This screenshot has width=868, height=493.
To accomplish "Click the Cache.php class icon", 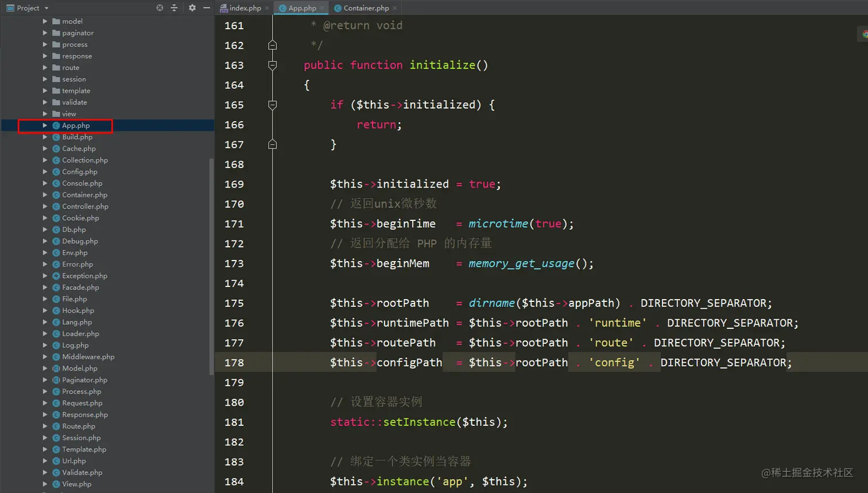I will tap(56, 149).
